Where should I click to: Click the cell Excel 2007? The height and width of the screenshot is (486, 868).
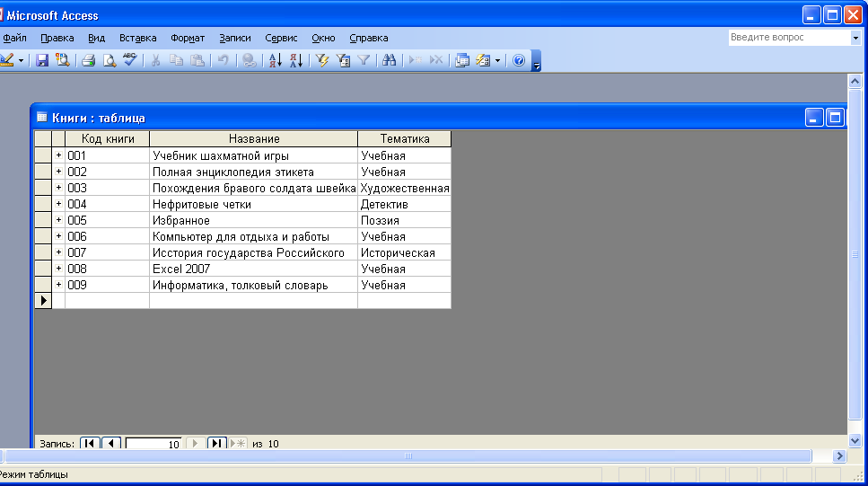coord(253,269)
